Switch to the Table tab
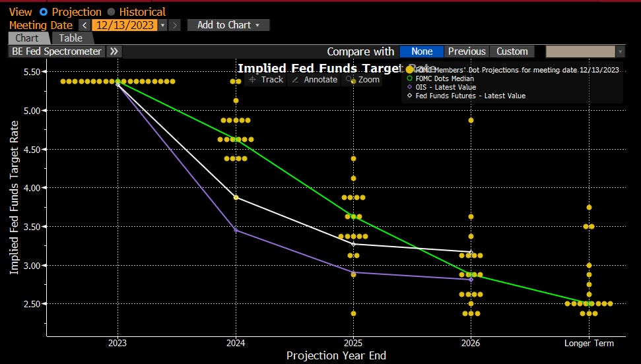Screen dimensions: 641x364 [71, 38]
